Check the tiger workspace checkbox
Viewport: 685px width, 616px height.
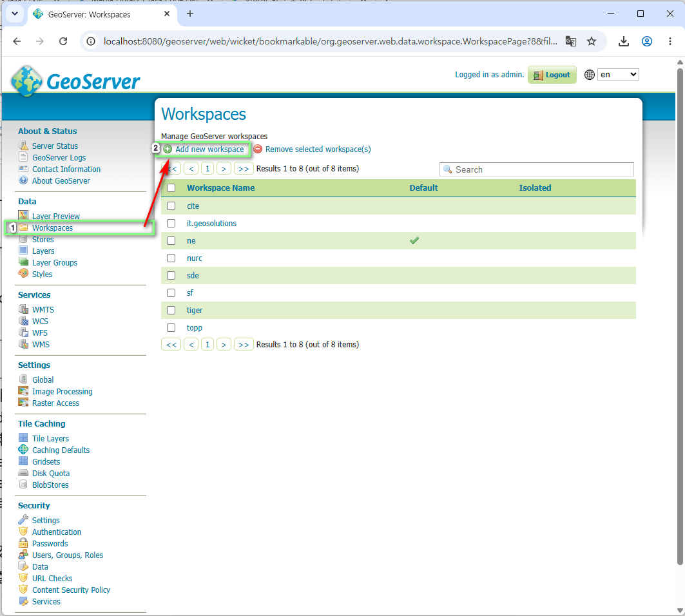[x=171, y=310]
